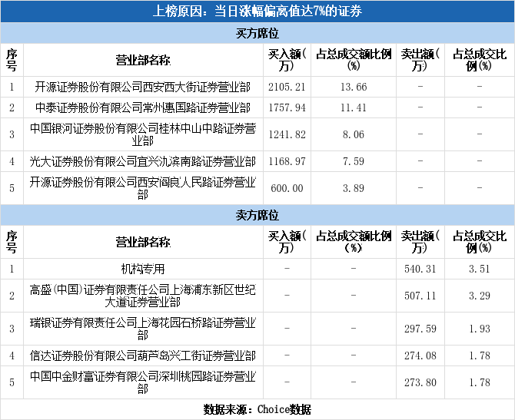
Task: Click sell percentage 3.29
Action: point(480,296)
